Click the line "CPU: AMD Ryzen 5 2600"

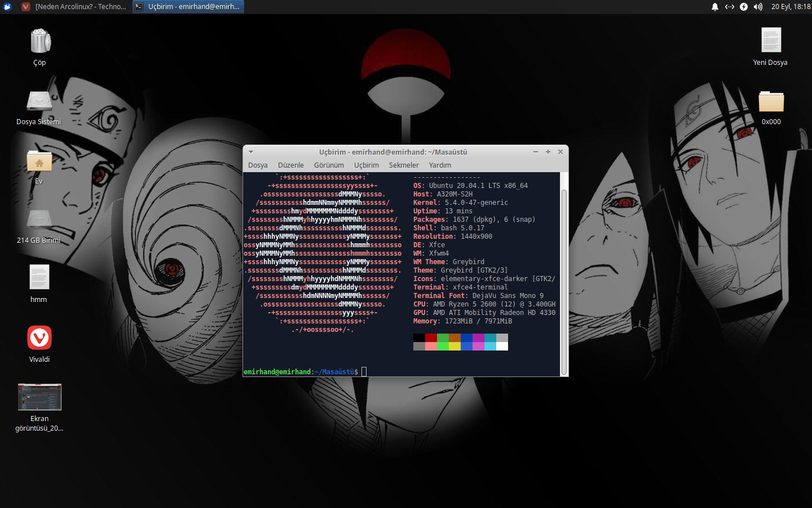(484, 304)
